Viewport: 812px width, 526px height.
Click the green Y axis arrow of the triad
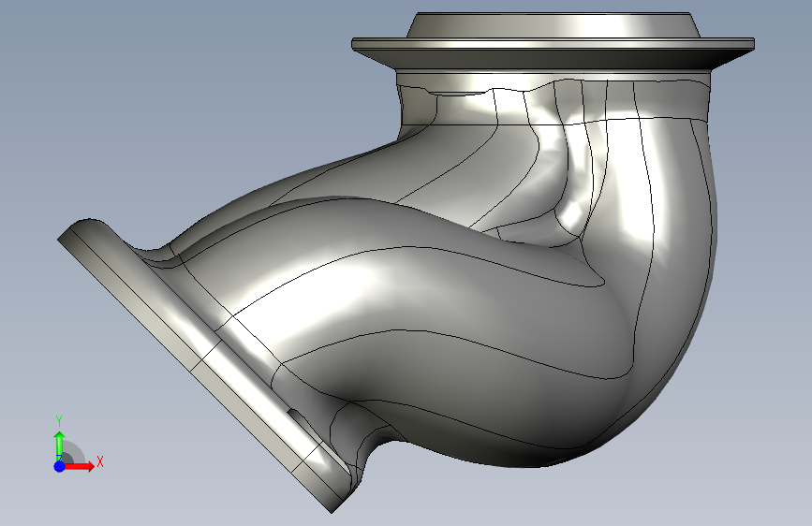click(x=60, y=446)
